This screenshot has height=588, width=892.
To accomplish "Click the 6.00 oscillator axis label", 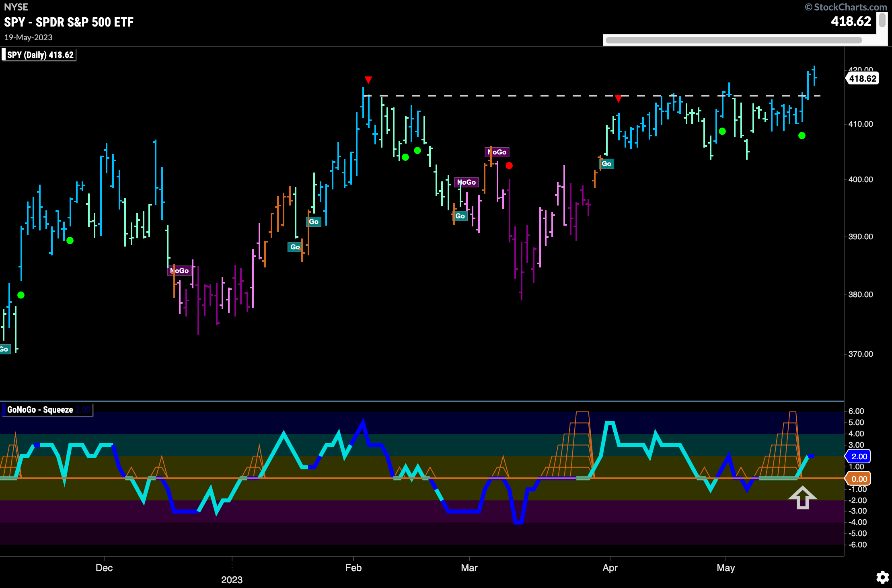I will 856,411.
